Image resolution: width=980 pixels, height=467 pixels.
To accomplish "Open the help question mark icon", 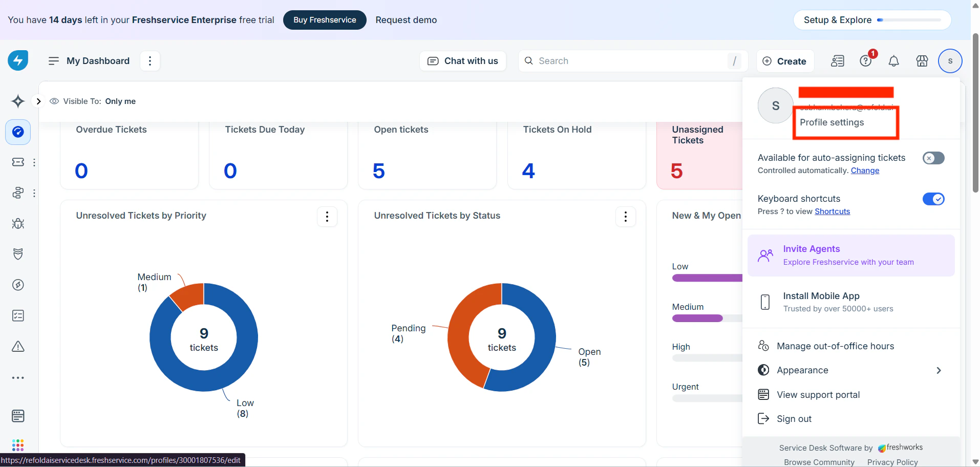I will coord(866,61).
